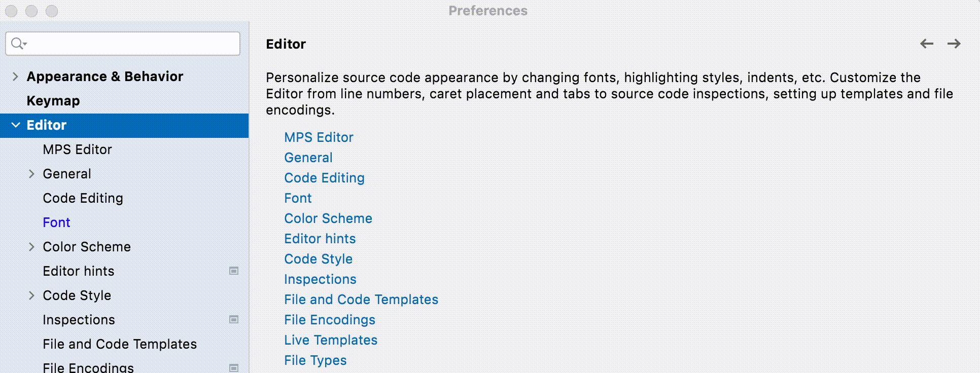Focus the preferences search field

click(x=132, y=44)
